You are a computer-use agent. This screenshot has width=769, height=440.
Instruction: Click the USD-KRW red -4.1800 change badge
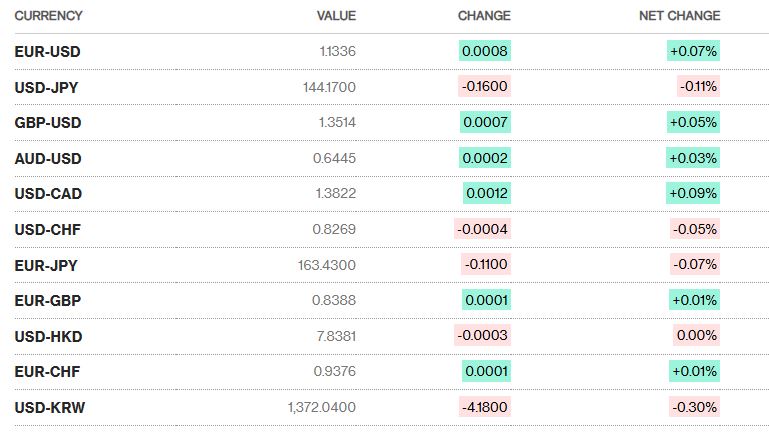pyautogui.click(x=485, y=407)
